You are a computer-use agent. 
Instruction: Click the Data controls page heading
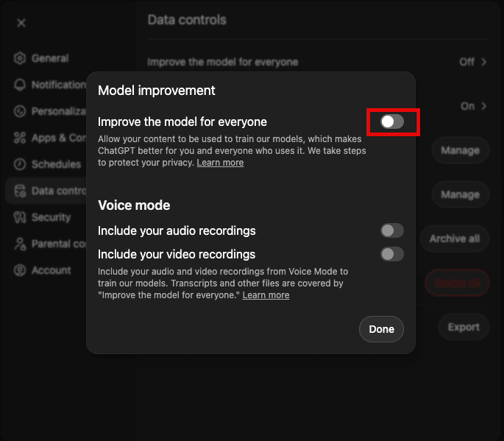pos(187,20)
